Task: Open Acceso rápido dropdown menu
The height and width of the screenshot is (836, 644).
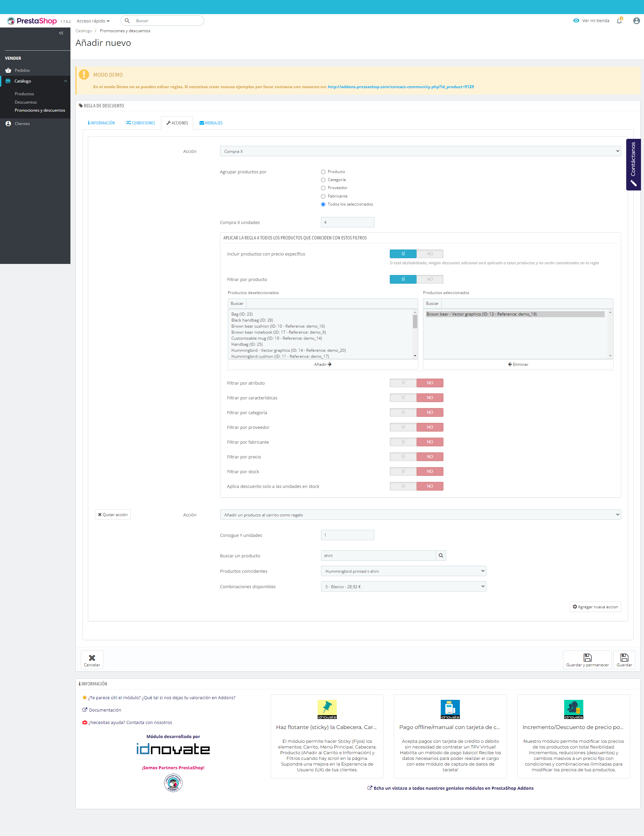Action: coord(93,21)
